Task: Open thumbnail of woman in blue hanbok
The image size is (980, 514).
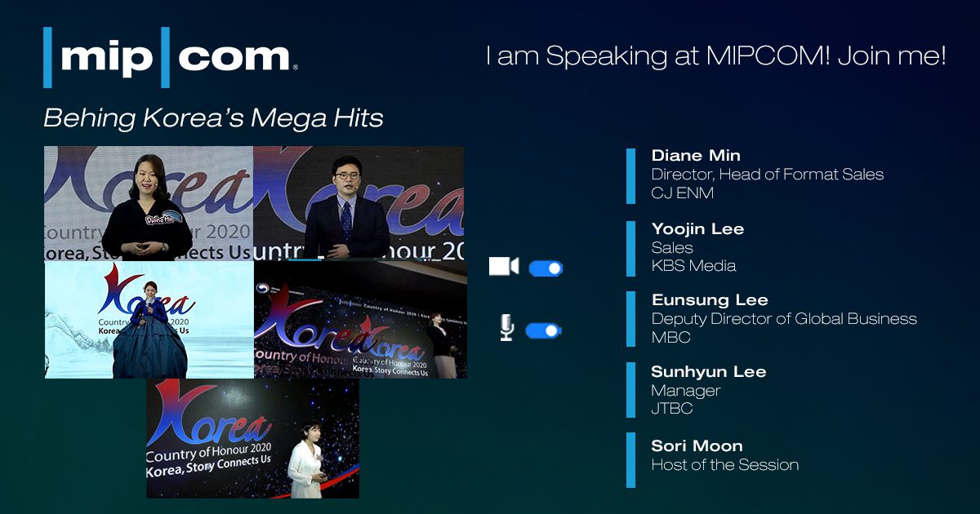Action: pos(149,319)
